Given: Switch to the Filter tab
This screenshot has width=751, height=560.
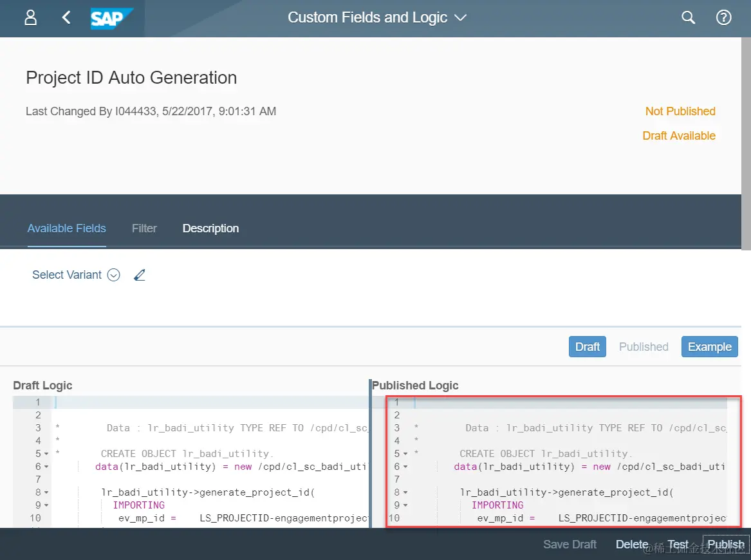Looking at the screenshot, I should [144, 228].
